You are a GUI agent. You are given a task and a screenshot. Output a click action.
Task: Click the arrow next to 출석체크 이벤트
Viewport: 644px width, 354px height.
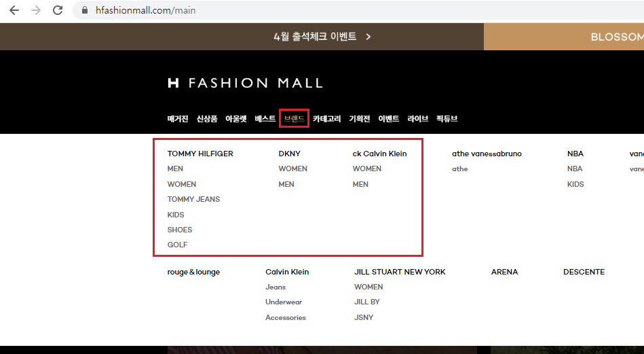coord(368,37)
